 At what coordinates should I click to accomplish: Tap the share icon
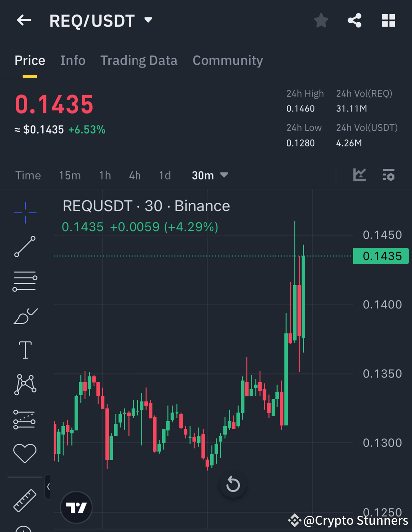coord(354,20)
